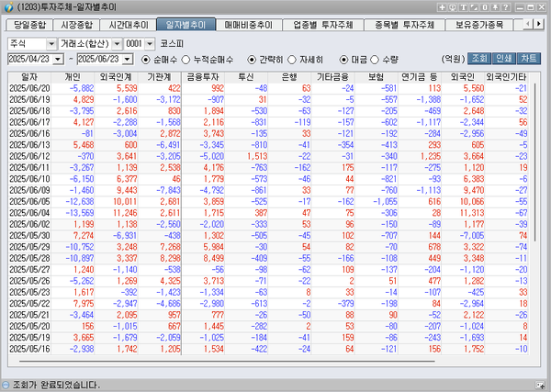Click the 11,313 value in 외국인 column
This screenshot has width=551, height=392.
coord(472,213)
